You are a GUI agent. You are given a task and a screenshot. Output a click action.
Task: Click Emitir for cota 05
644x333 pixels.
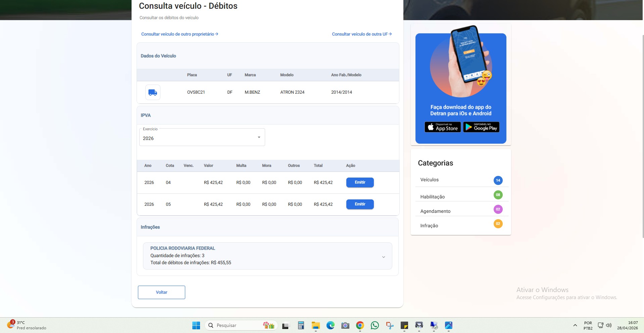click(360, 204)
